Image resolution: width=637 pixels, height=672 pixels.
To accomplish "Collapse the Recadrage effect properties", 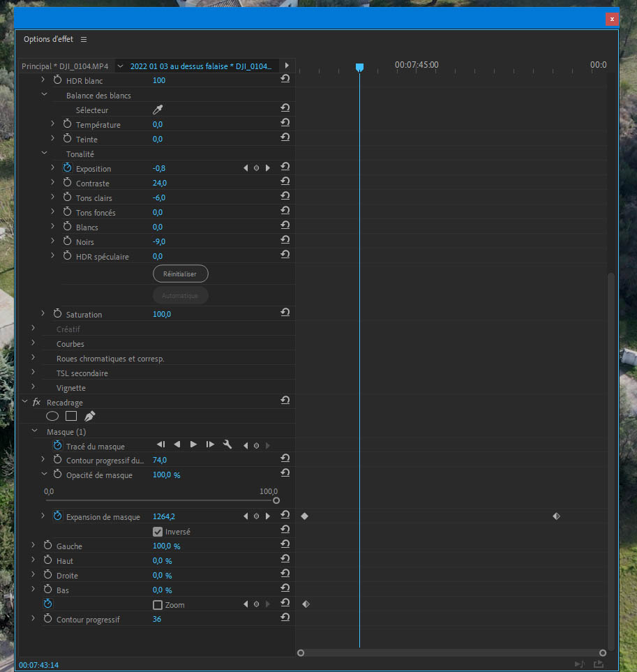I will tap(24, 401).
